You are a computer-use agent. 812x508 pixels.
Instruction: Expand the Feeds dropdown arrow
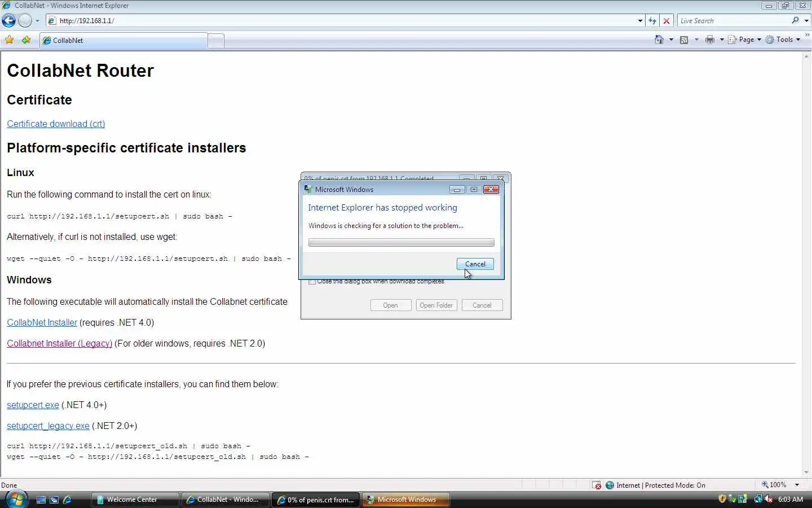[x=696, y=40]
